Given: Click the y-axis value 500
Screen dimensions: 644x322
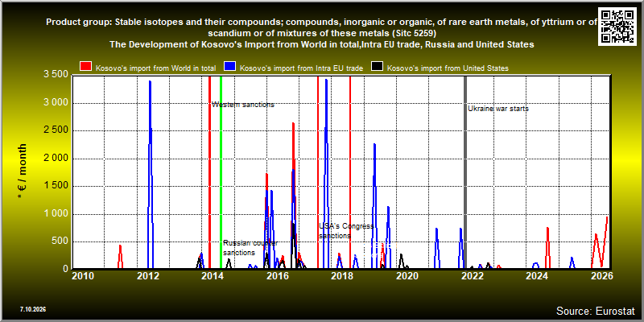Looking at the screenshot, I should (60, 242).
